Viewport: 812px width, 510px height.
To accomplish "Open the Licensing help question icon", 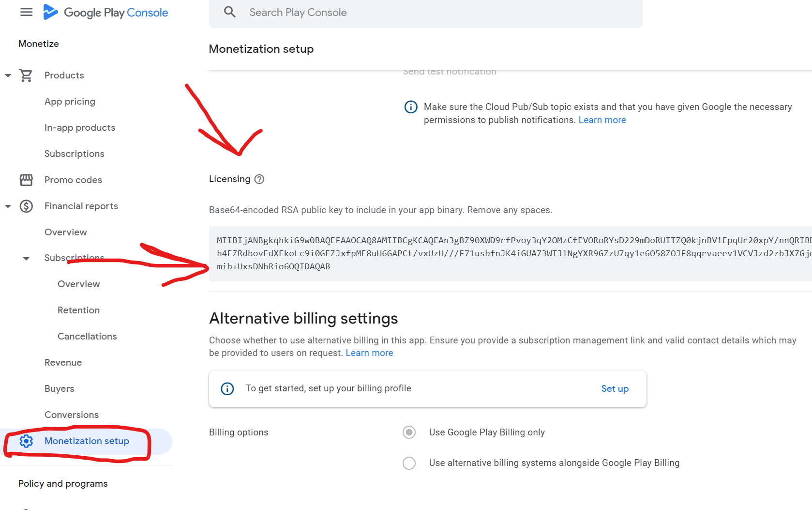I will [x=259, y=179].
